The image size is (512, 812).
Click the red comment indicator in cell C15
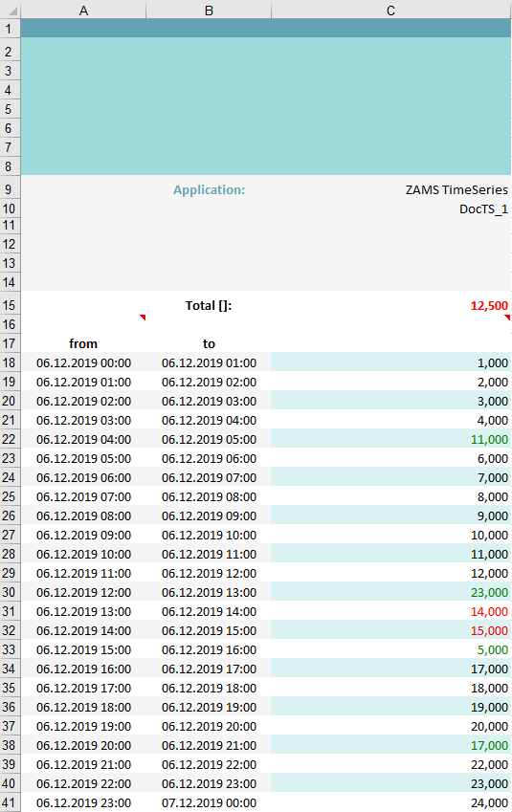(x=508, y=318)
